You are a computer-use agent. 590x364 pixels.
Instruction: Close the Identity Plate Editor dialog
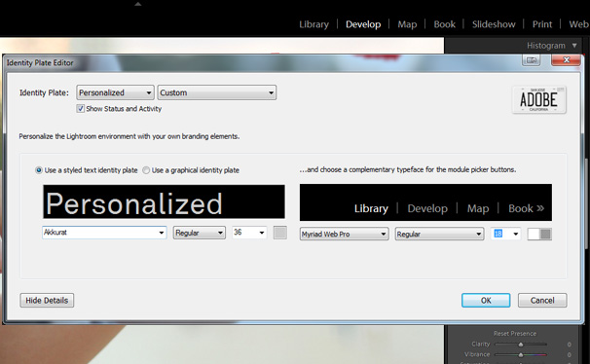(566, 60)
